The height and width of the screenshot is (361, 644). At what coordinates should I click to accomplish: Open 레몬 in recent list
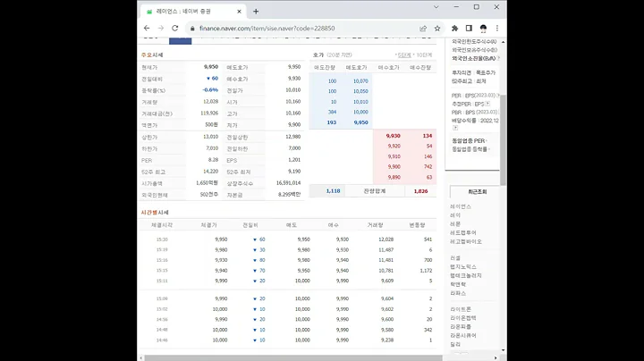point(455,224)
